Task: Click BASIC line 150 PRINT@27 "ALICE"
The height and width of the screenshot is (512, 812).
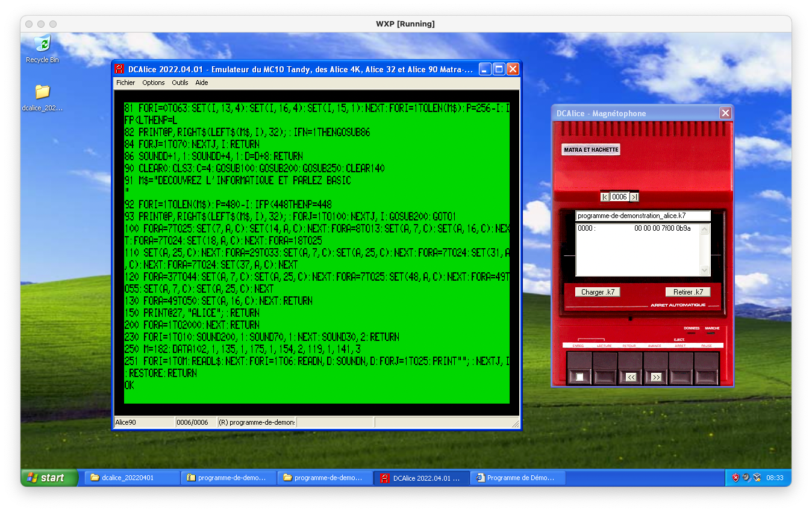Action: [x=192, y=313]
